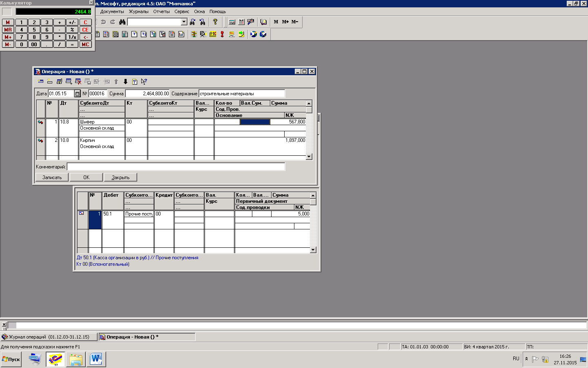The height and width of the screenshot is (368, 588).
Task: Click the undo arrow in main toolbar
Action: pos(103,22)
